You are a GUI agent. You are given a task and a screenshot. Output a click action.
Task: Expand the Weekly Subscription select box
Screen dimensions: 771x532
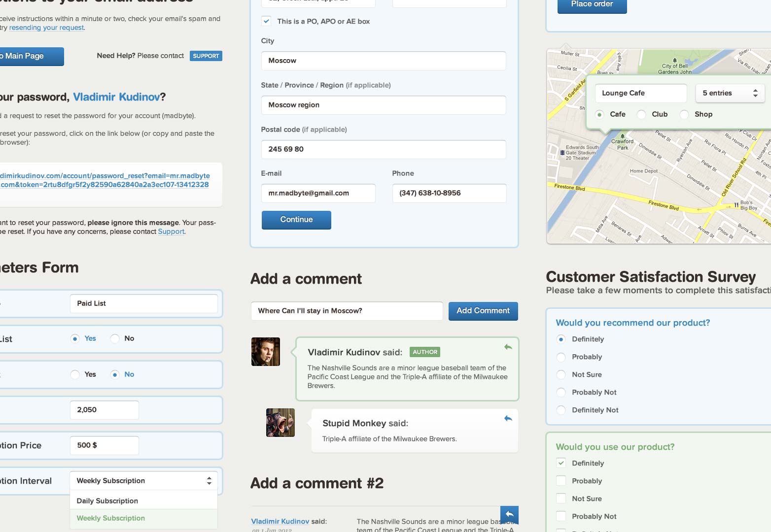(x=144, y=481)
